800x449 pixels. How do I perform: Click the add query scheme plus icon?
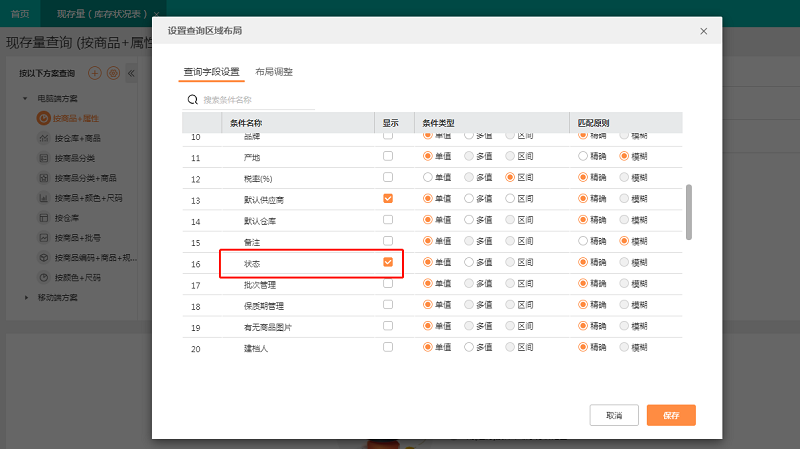(94, 73)
